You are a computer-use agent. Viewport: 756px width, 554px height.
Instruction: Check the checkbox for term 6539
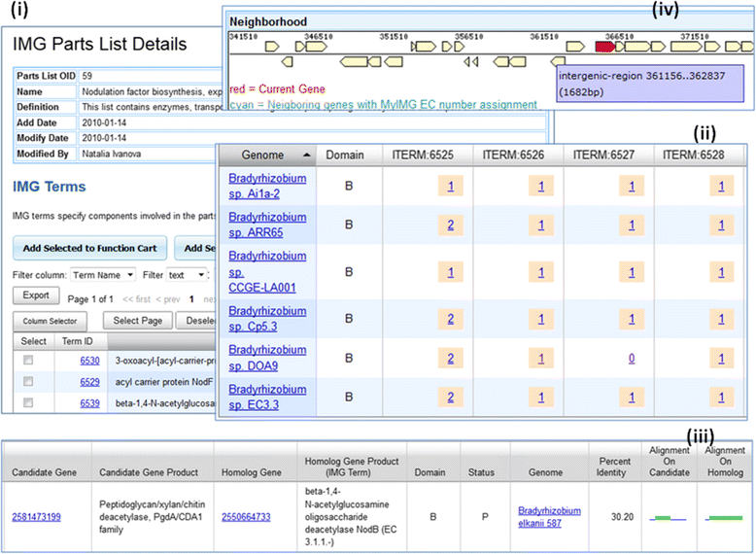28,402
